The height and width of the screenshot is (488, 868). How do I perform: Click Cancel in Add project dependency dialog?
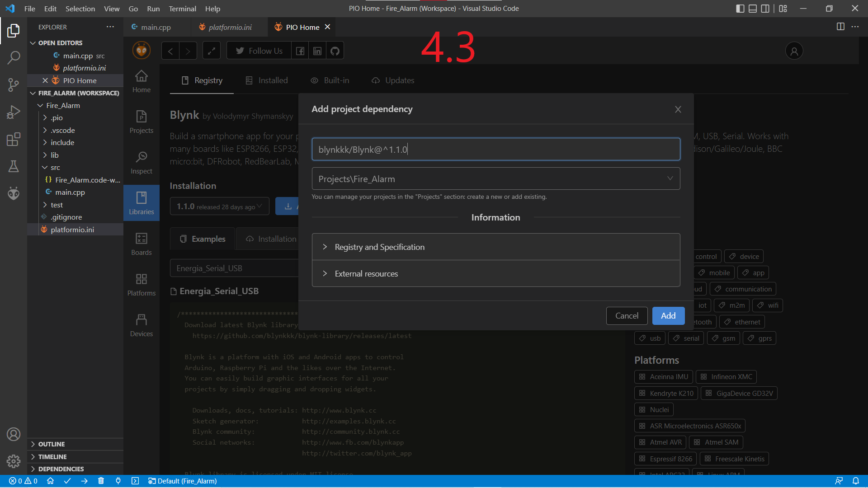click(627, 316)
